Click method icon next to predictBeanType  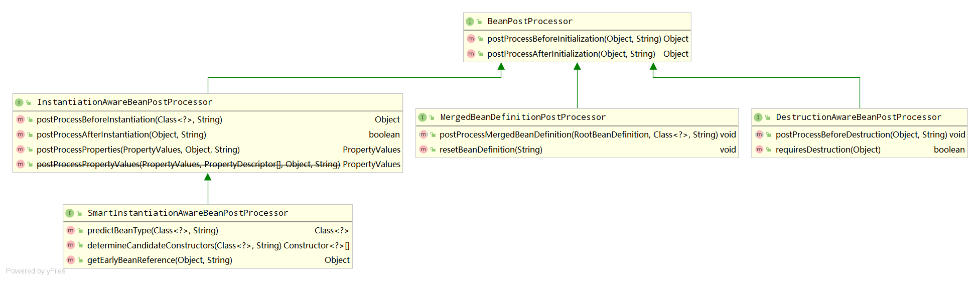(x=71, y=230)
